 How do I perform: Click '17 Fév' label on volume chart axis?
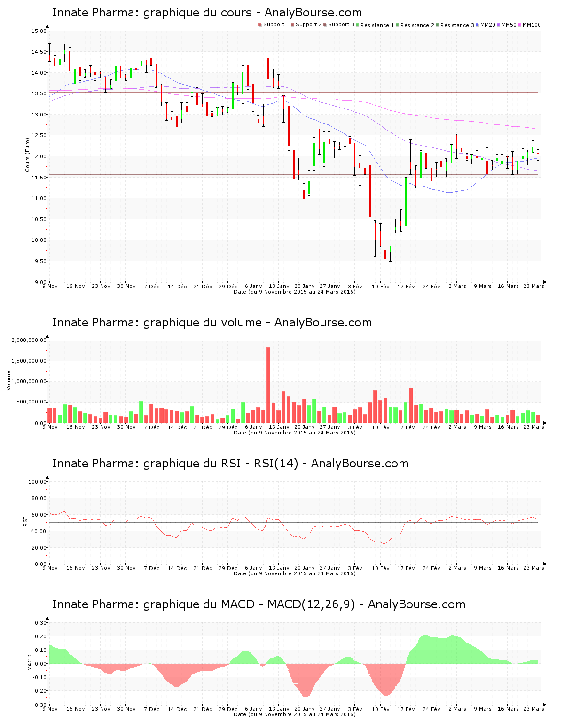[x=406, y=427]
